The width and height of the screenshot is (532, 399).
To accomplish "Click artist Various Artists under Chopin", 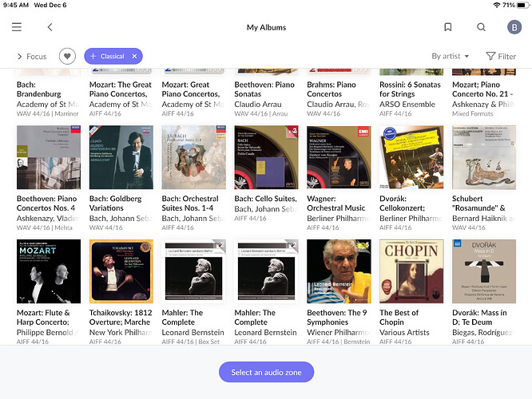I will click(404, 333).
